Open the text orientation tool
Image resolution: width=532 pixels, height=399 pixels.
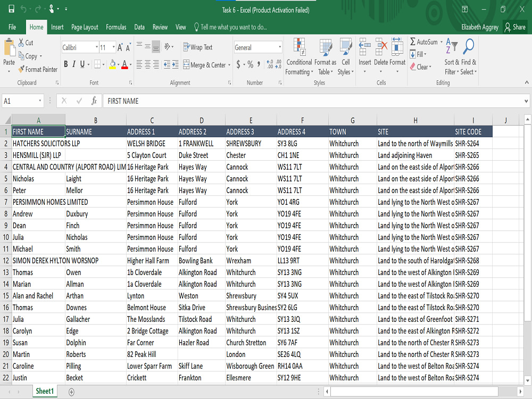(167, 47)
